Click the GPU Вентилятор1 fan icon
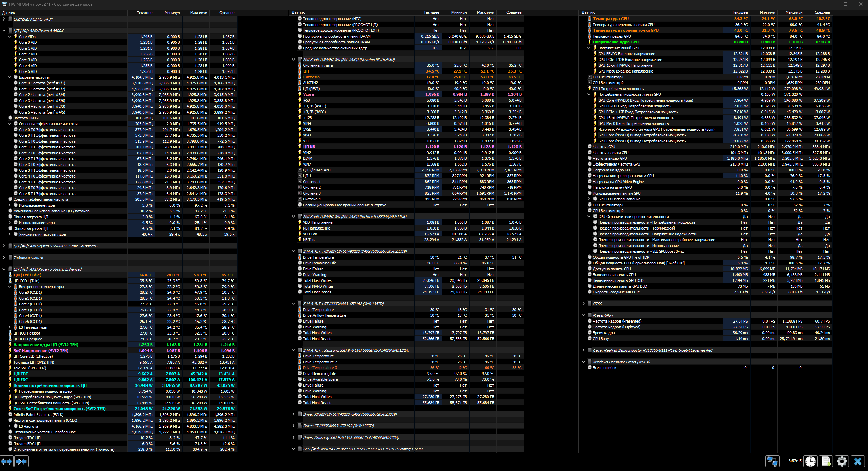Screen dimensions: 868x471 (x=590, y=77)
